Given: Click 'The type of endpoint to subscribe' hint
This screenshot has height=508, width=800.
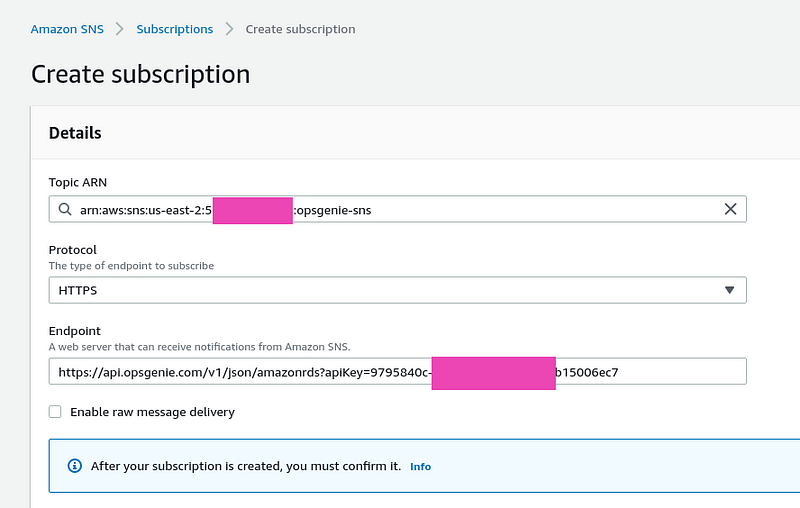Looking at the screenshot, I should 131,266.
